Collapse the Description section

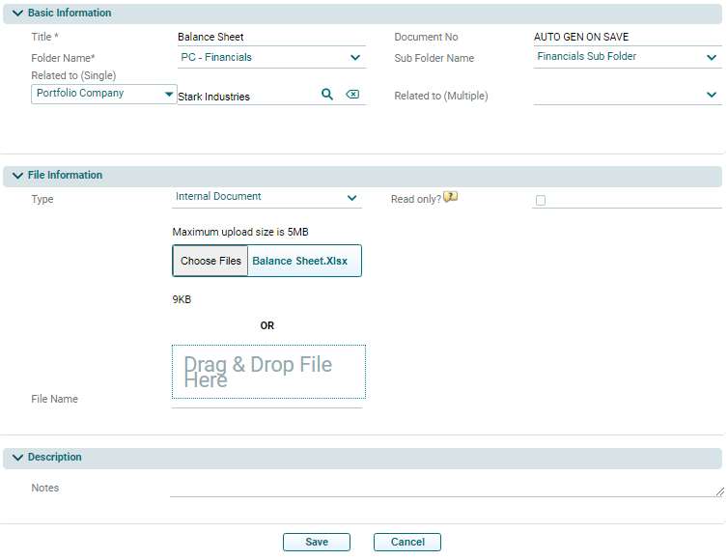pyautogui.click(x=17, y=458)
